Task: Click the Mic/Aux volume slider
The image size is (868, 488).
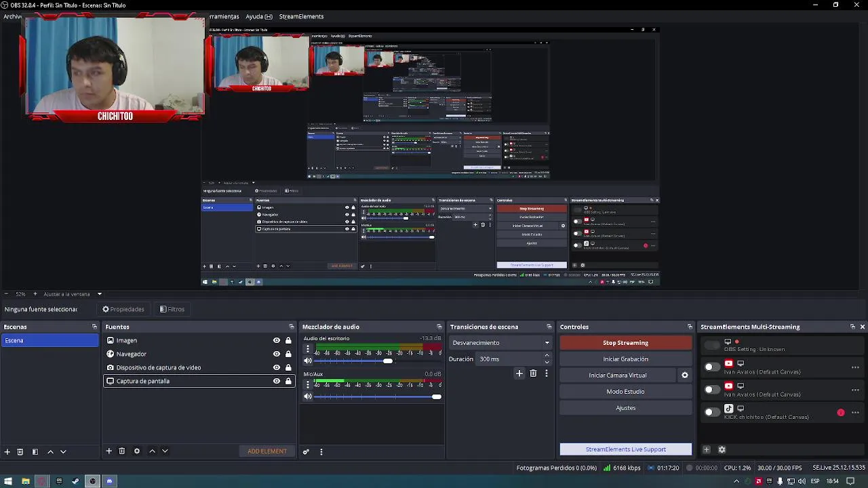Action: 378,396
